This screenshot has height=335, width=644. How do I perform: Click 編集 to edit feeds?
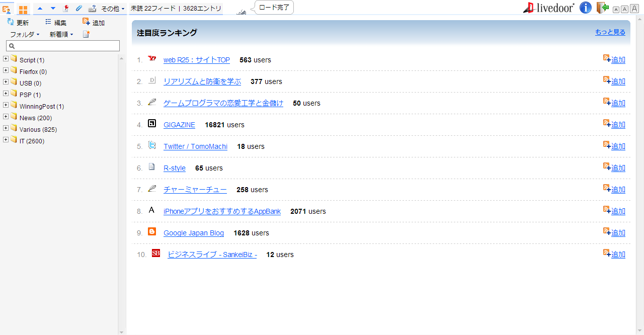(56, 23)
